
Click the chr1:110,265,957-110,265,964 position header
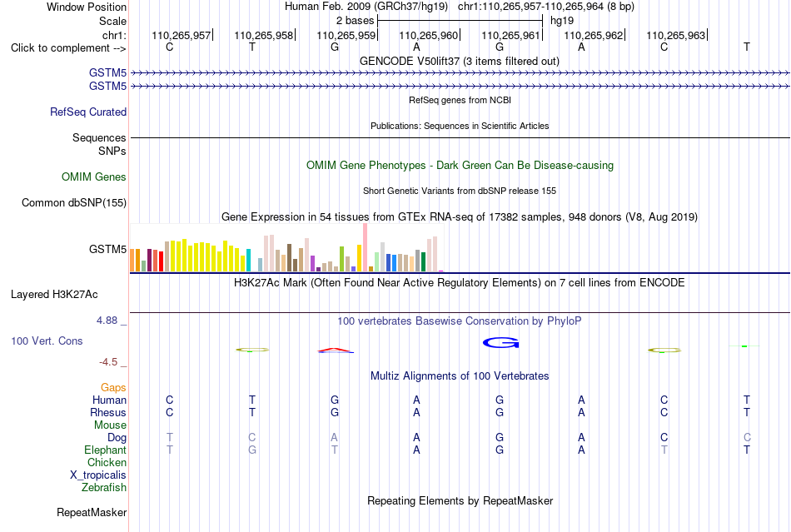pyautogui.click(x=546, y=7)
